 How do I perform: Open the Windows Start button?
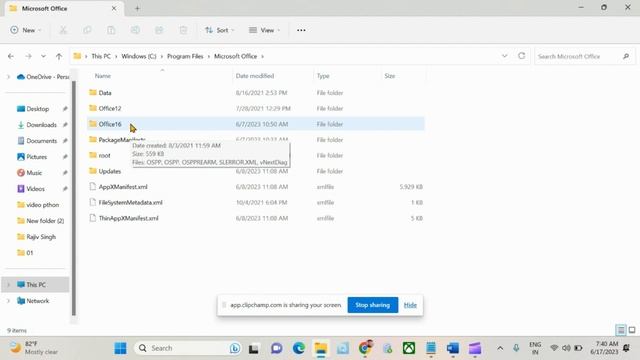120,348
